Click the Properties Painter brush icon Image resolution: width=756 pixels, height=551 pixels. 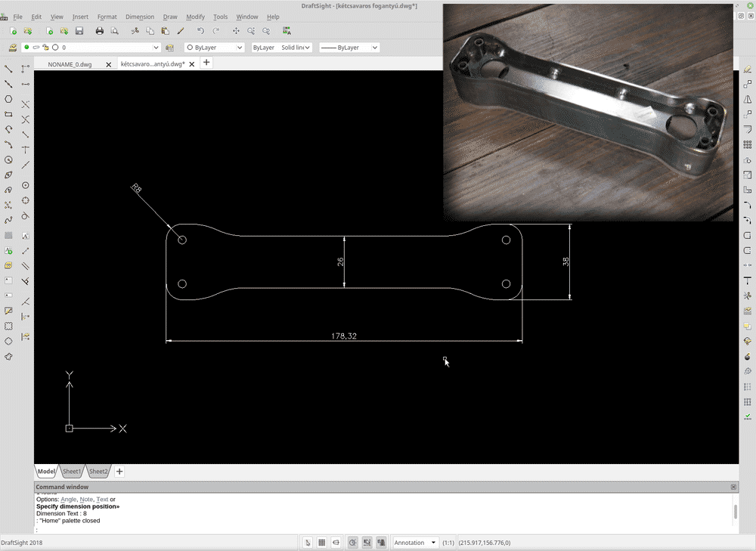181,31
